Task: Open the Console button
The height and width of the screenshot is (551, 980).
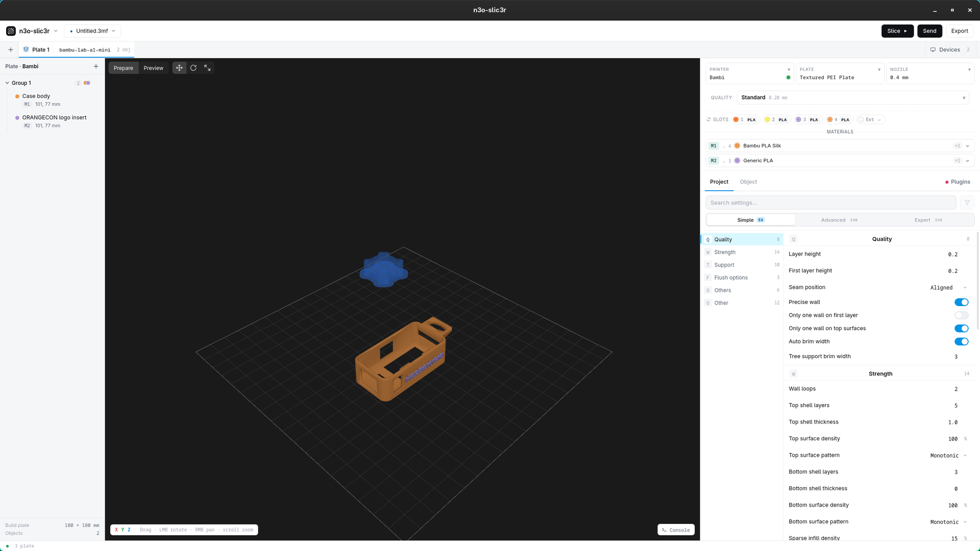Action: click(676, 530)
